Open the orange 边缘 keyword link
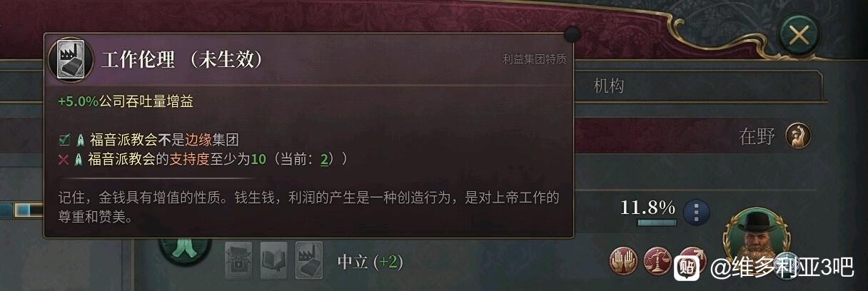Image resolution: width=868 pixels, height=291 pixels. point(198,140)
